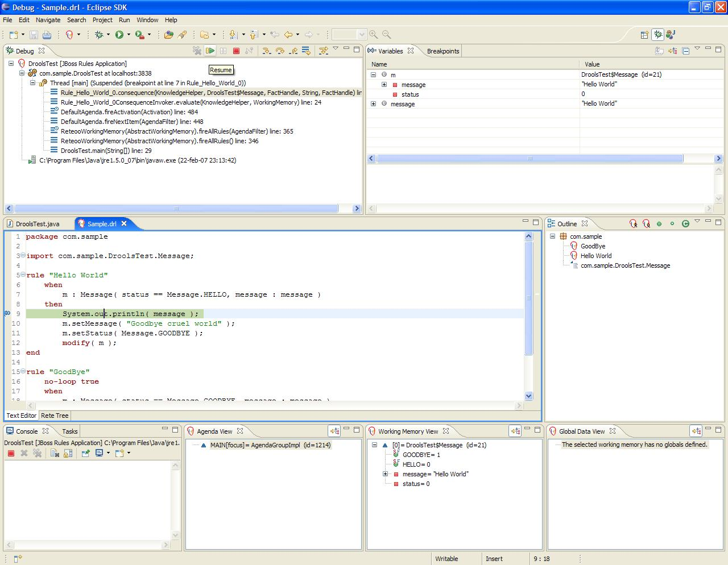The width and height of the screenshot is (728, 565).
Task: Collapse the variable m tree node
Action: click(374, 74)
